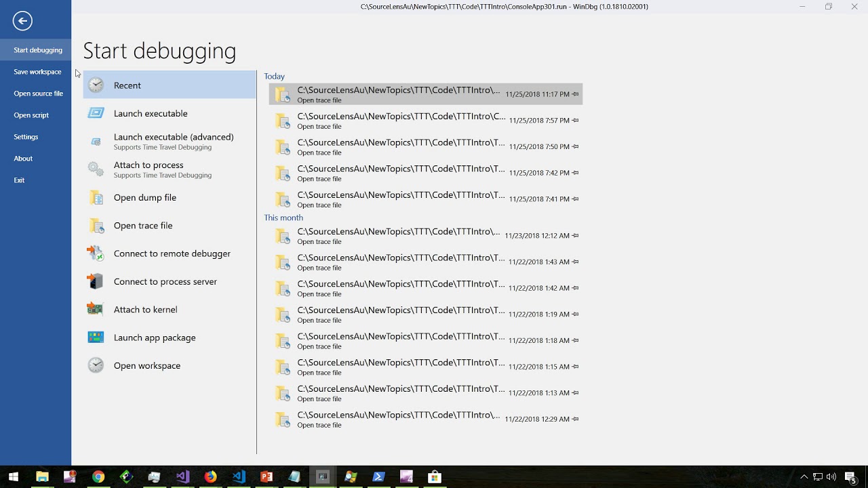Viewport: 868px width, 488px height.
Task: Open recent trace from 11/22/2018 1:15 AM
Action: point(426,367)
